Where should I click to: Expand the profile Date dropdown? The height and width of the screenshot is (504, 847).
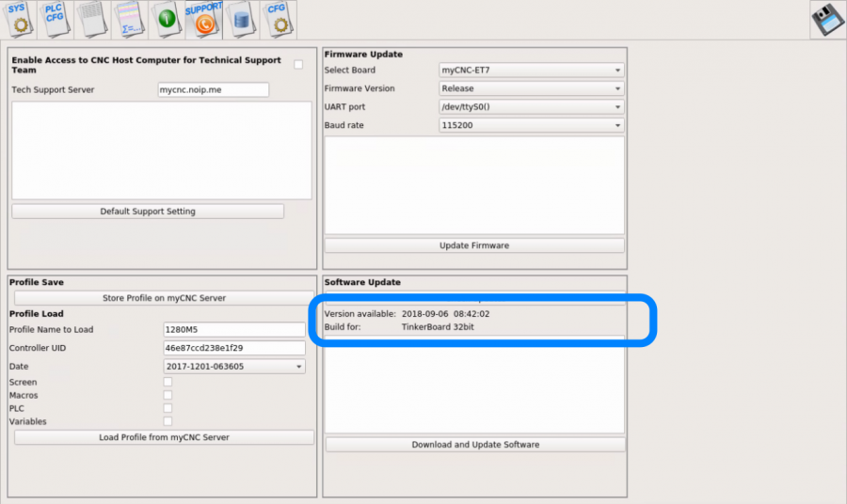click(x=234, y=367)
